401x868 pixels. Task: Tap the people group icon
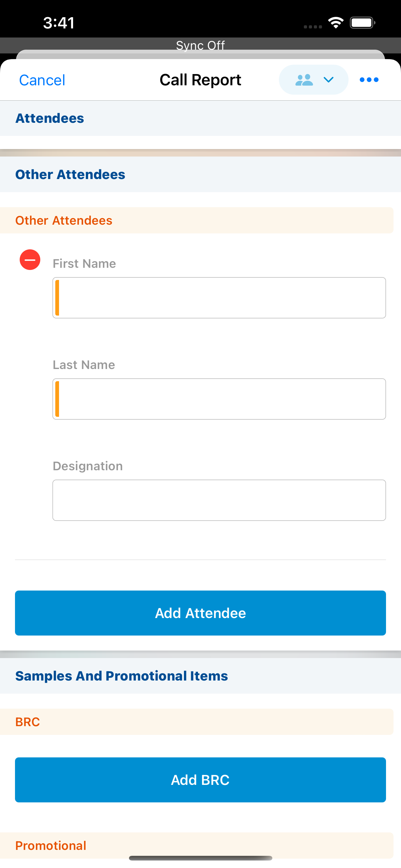click(x=304, y=80)
